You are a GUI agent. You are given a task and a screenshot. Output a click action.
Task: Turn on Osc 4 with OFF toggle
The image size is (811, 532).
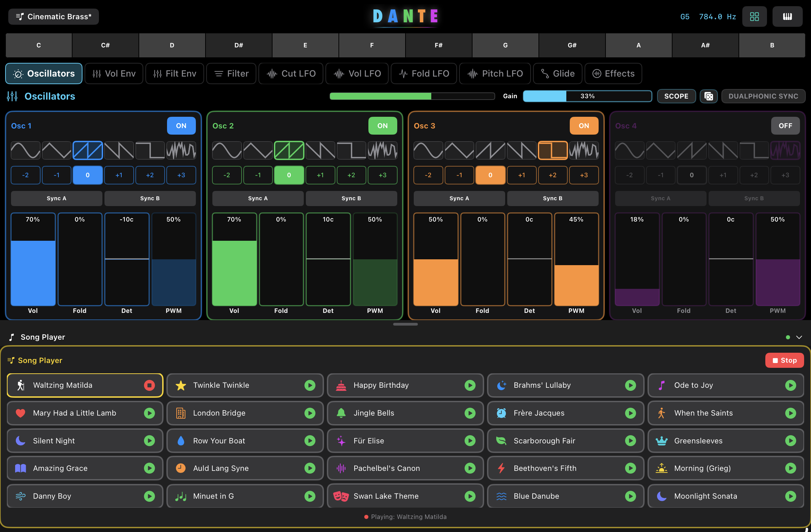[785, 126]
